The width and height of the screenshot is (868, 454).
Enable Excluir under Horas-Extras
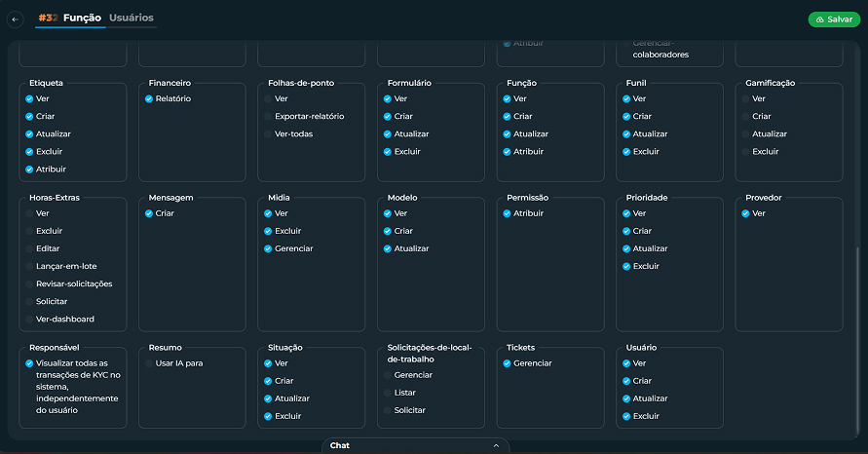coord(29,232)
